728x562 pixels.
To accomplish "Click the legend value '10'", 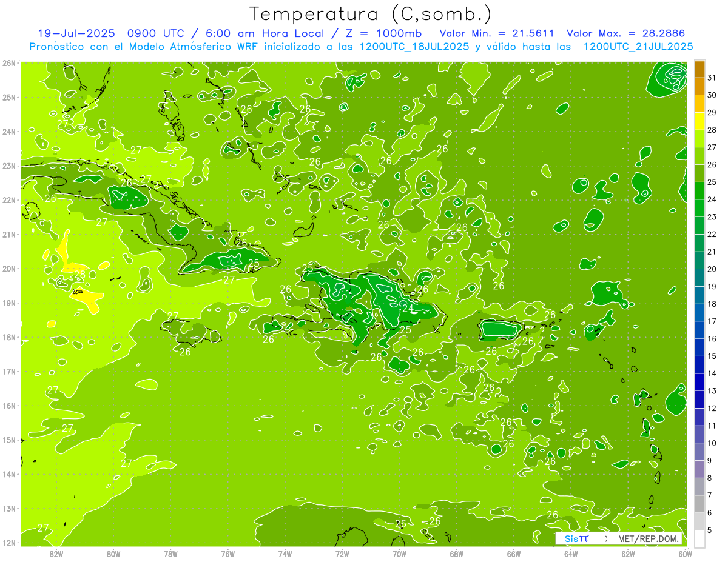I will click(x=712, y=443).
